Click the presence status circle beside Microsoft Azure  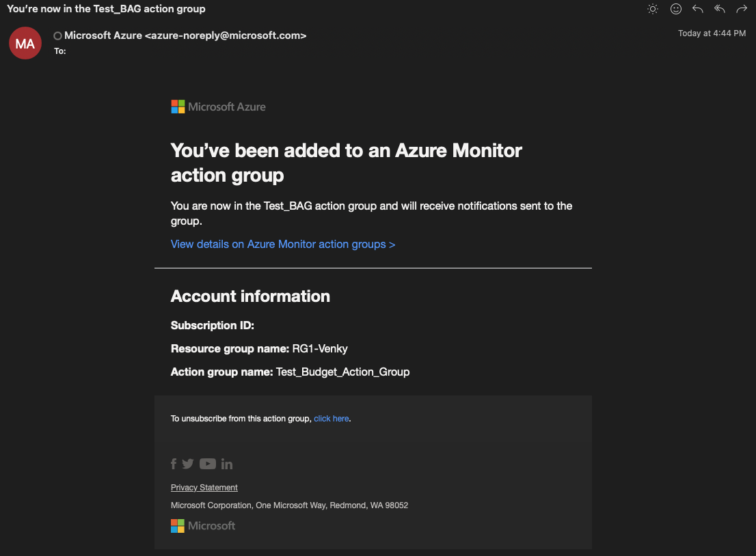(x=58, y=36)
